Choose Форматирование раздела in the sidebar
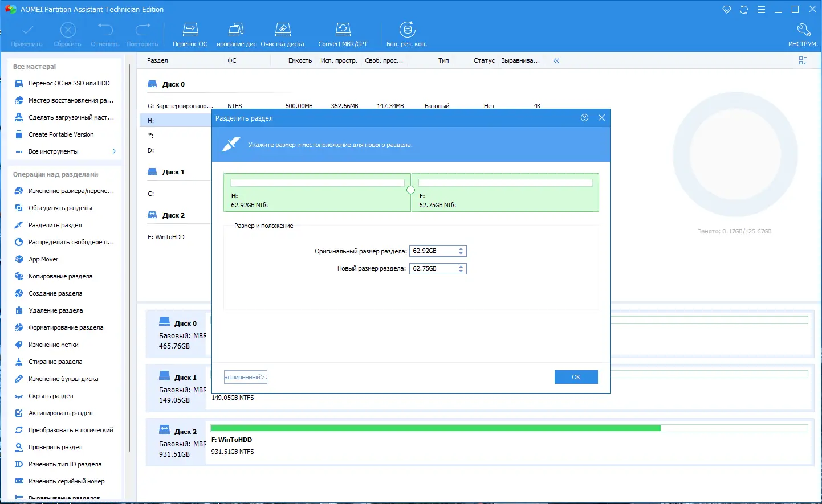The width and height of the screenshot is (822, 504). pyautogui.click(x=66, y=327)
